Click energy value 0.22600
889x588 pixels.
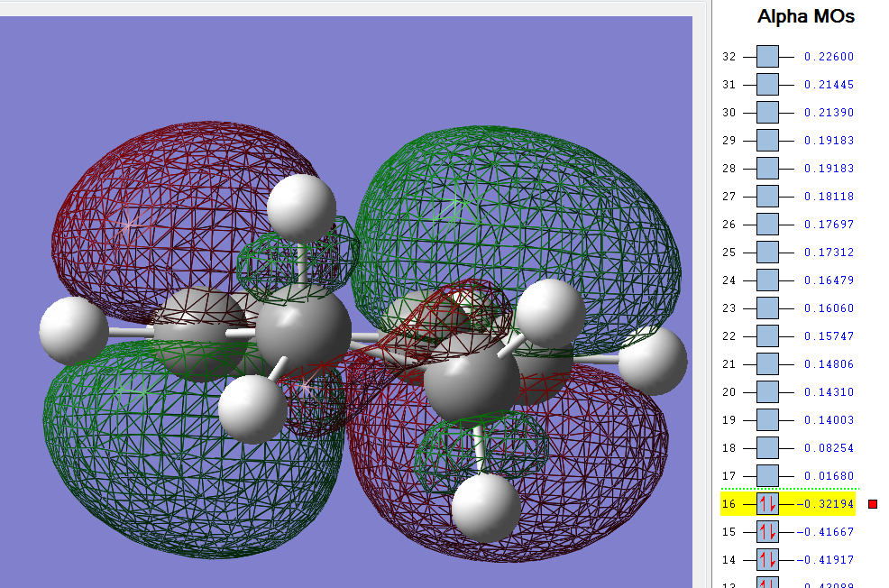click(x=829, y=57)
